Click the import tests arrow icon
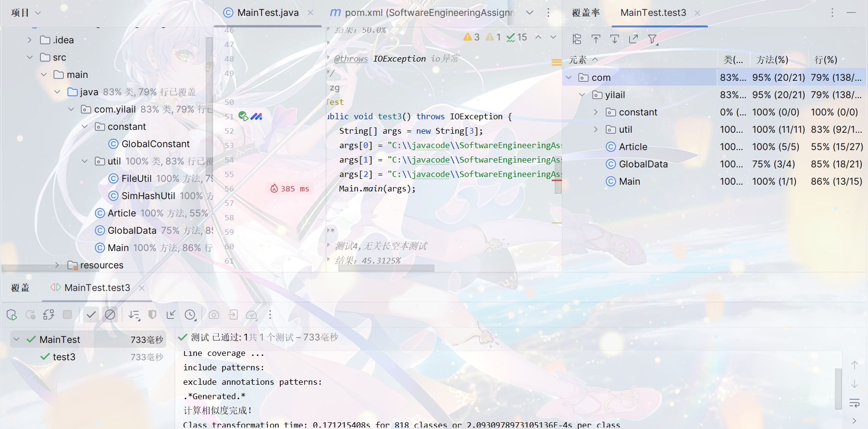868x429 pixels. pyautogui.click(x=171, y=315)
